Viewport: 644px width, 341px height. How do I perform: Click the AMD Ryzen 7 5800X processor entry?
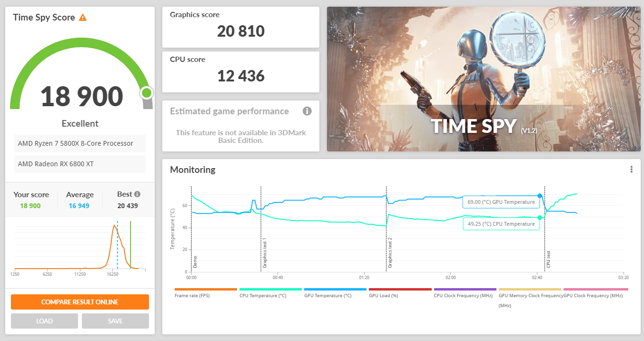80,143
